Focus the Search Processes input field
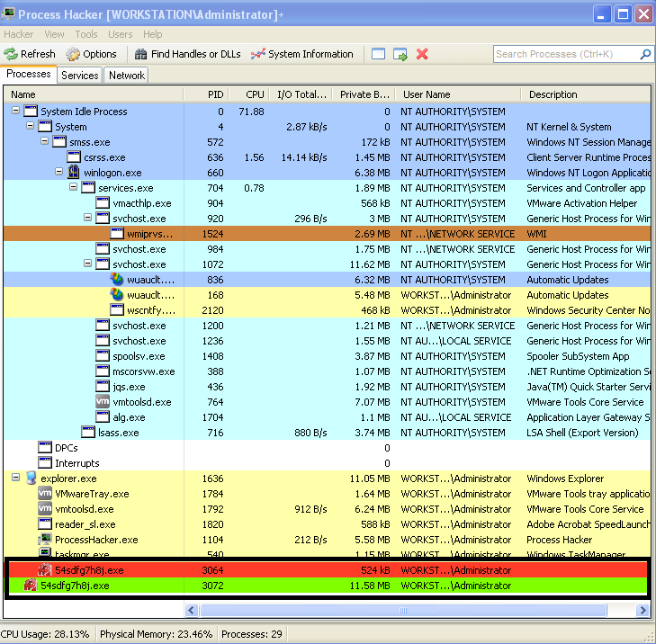656x644 pixels. coord(565,54)
